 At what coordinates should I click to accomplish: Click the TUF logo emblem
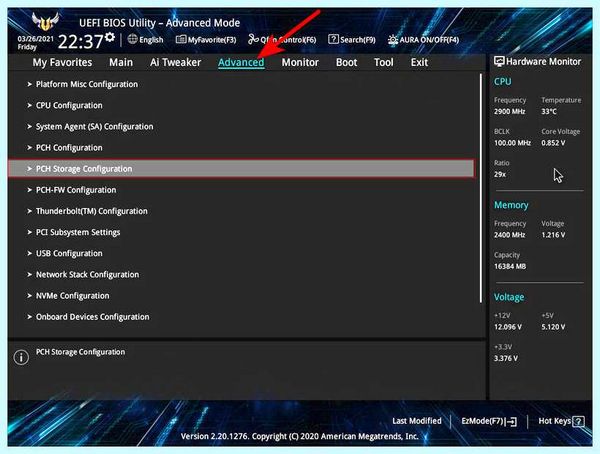click(46, 22)
